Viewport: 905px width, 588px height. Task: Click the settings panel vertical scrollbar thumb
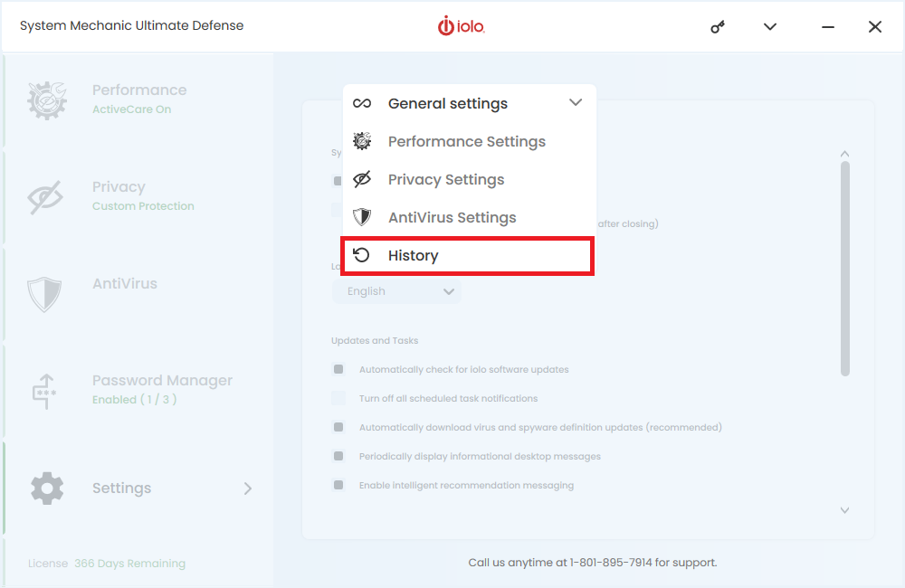click(x=845, y=269)
